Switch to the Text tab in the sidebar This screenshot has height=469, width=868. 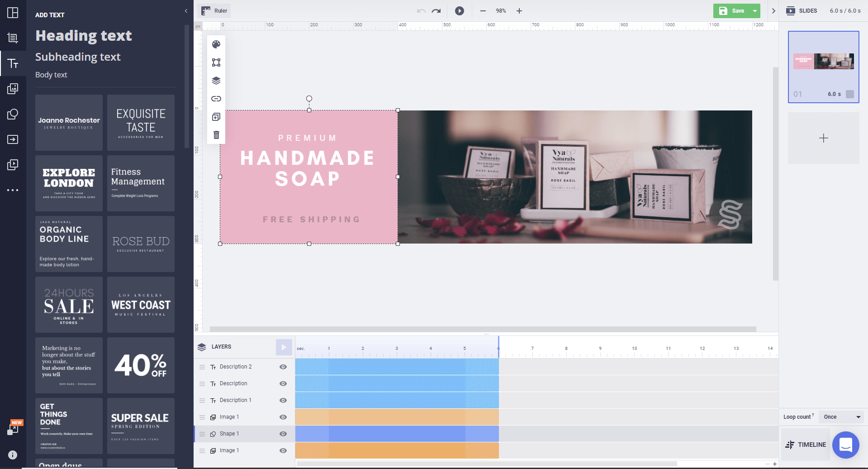click(13, 63)
